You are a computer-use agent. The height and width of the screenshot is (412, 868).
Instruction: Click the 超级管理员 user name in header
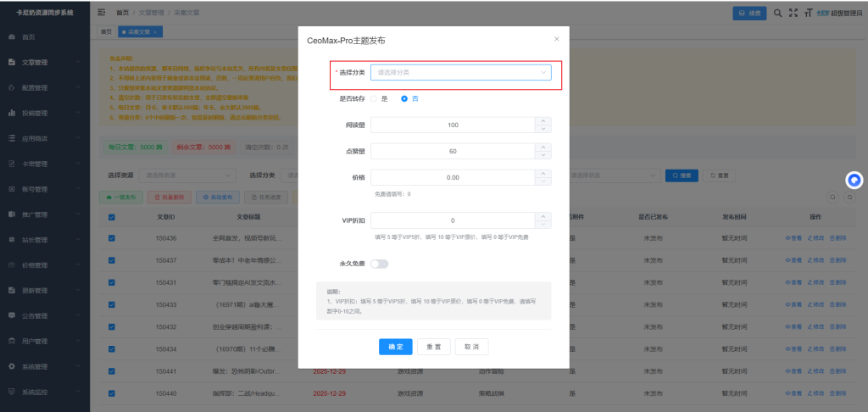pyautogui.click(x=847, y=13)
